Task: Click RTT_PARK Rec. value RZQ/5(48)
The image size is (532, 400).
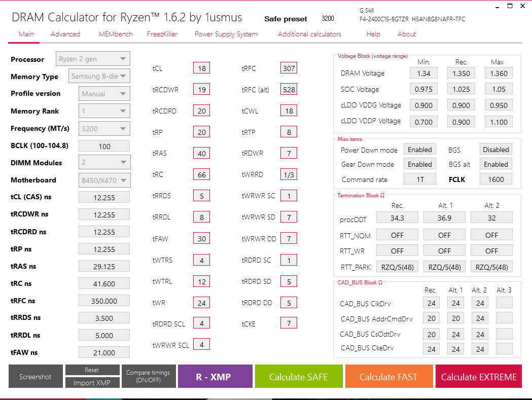Action: (x=397, y=267)
